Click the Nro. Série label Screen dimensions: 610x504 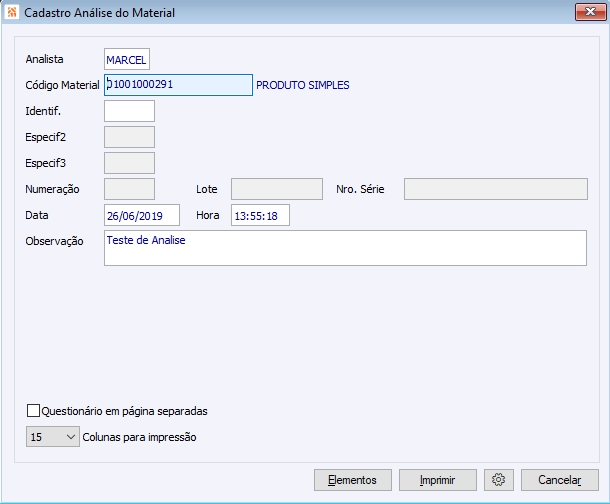[360, 189]
